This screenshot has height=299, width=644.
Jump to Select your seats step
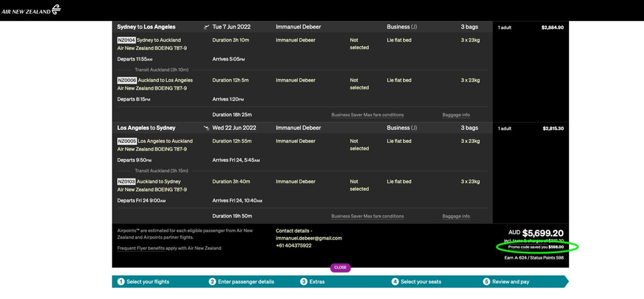pos(421,282)
